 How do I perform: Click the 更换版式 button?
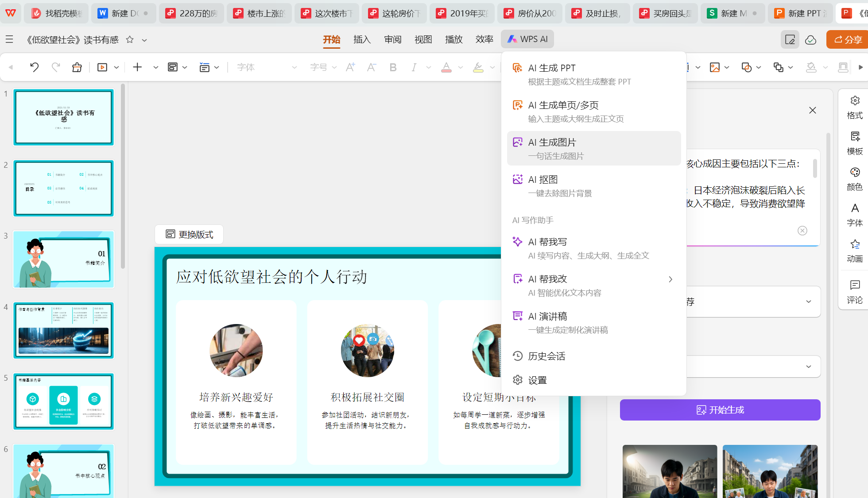click(189, 234)
